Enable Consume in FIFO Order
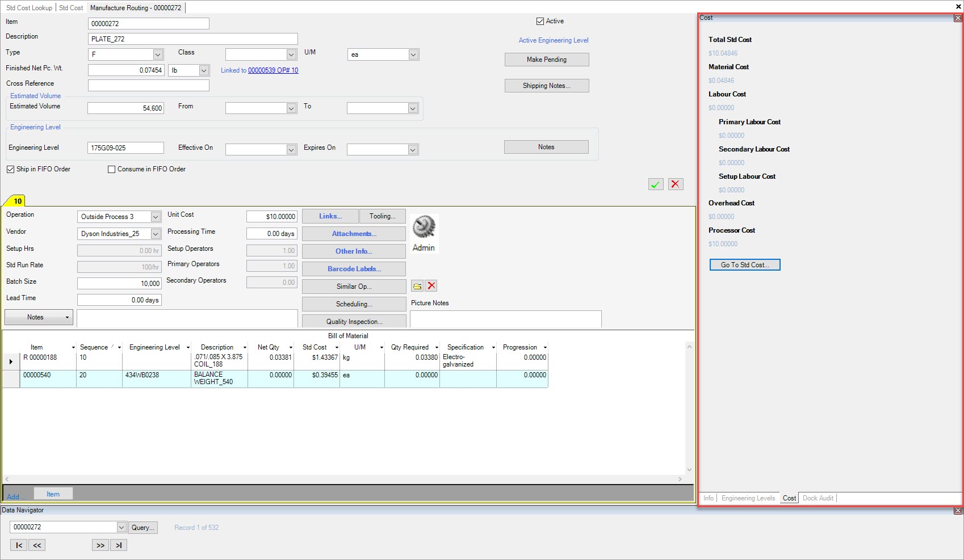 tap(111, 169)
